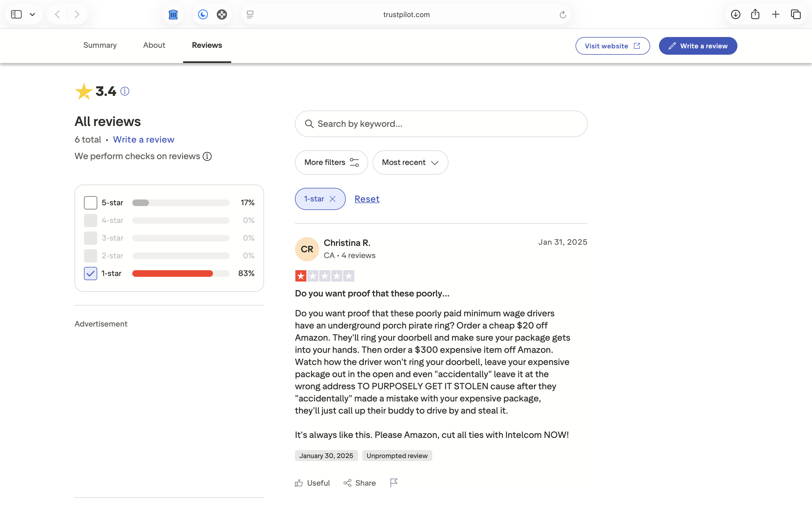Flag Christina R.'s review for reporting
This screenshot has width=812, height=510.
click(394, 483)
